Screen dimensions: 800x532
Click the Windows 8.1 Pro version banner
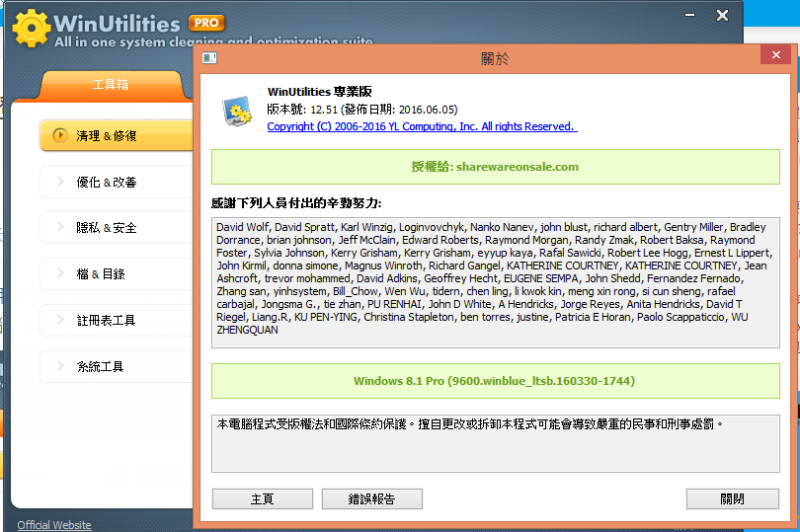pos(496,381)
